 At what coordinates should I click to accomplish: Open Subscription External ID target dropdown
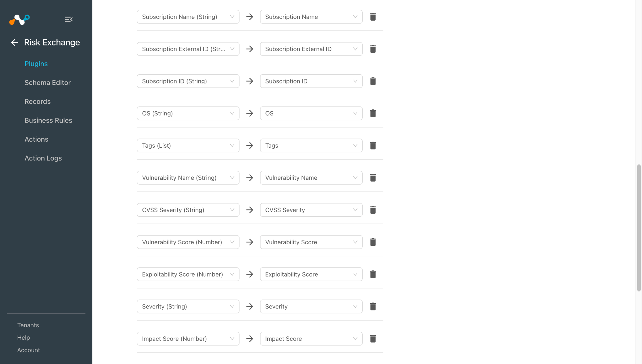coord(311,49)
